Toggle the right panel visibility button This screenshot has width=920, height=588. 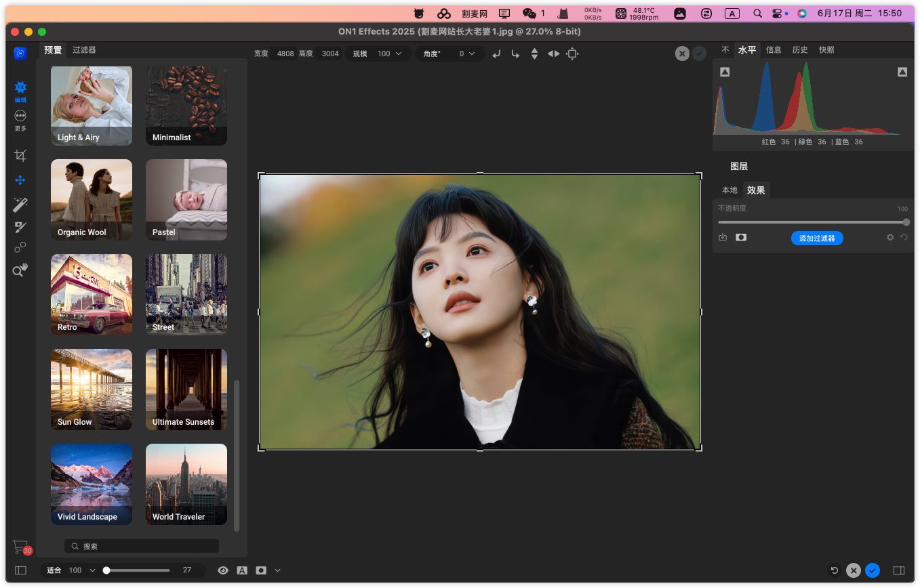pos(899,570)
